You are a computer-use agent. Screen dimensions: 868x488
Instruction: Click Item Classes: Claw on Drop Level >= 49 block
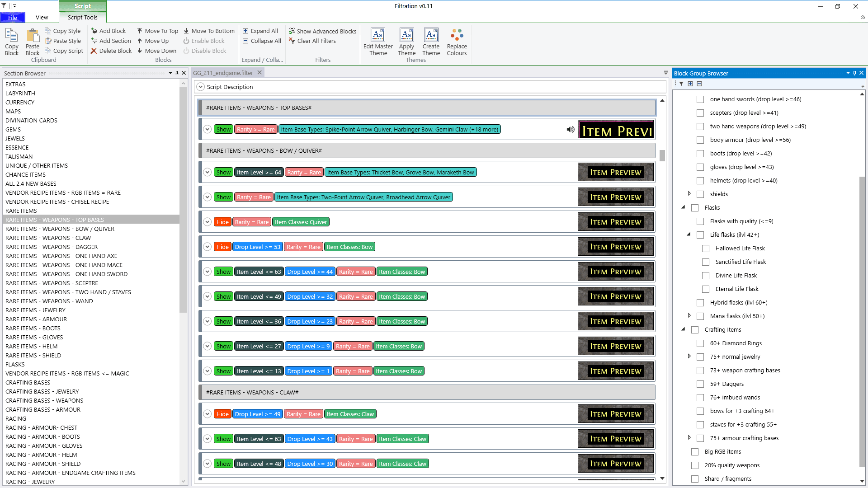click(x=350, y=414)
